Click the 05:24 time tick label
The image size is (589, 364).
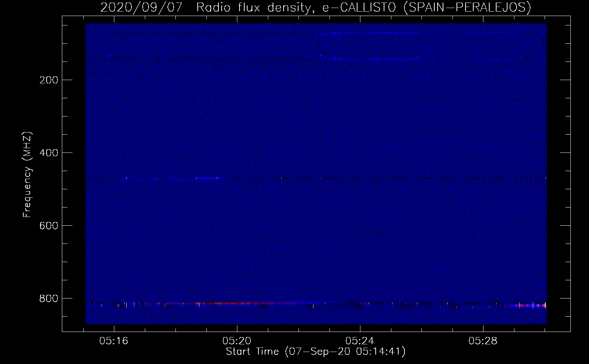pyautogui.click(x=360, y=341)
